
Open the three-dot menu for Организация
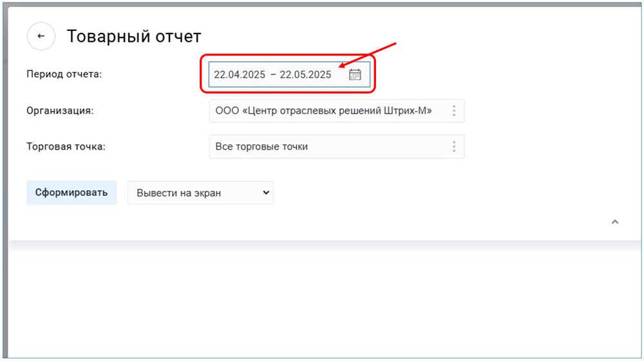point(454,111)
